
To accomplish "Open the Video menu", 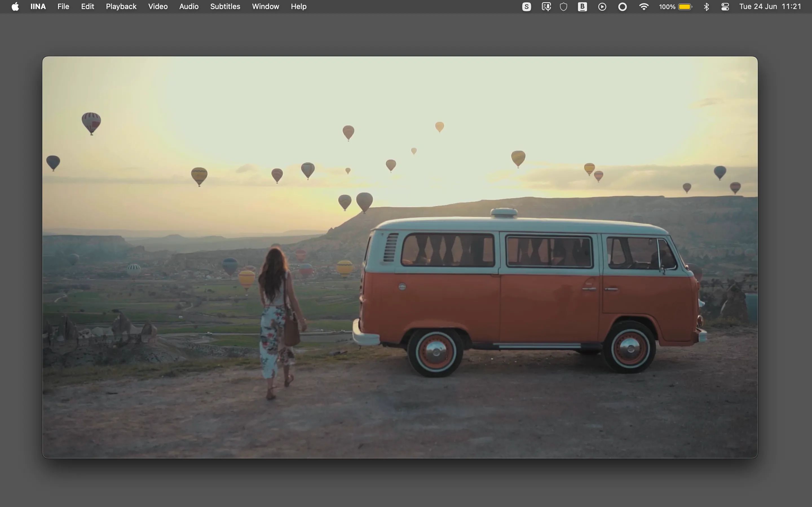I will (x=157, y=6).
